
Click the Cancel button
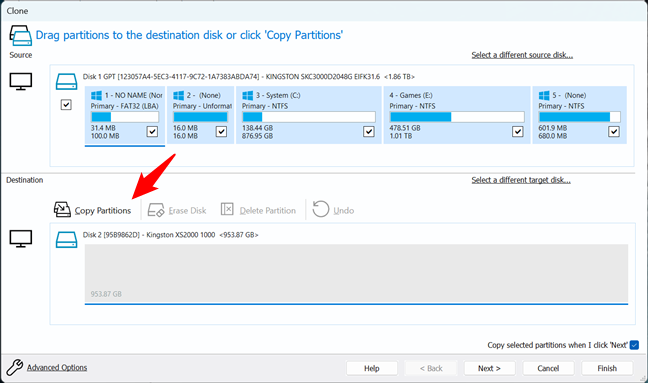coord(548,368)
